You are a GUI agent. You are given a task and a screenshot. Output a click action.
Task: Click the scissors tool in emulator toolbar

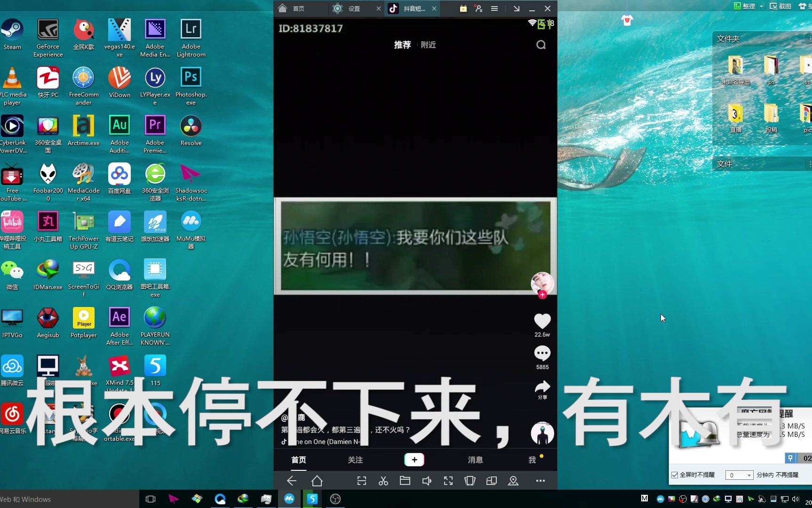pyautogui.click(x=383, y=481)
